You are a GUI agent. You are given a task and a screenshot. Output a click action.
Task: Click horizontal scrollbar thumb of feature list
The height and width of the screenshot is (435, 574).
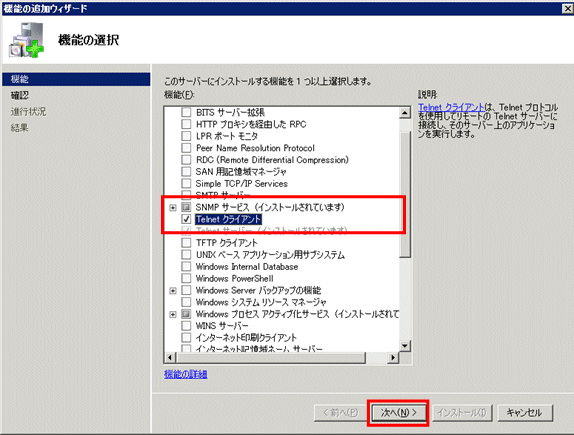tap(271, 357)
